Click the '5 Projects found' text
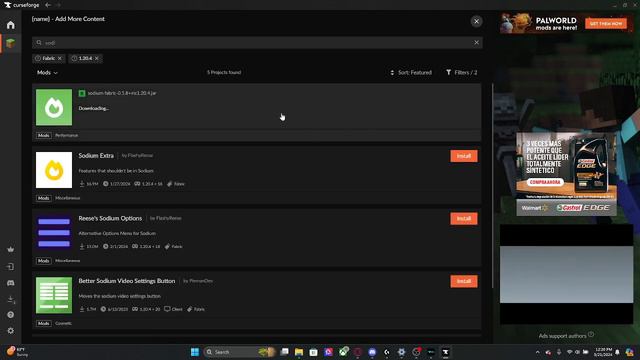The image size is (640, 360). (x=224, y=72)
